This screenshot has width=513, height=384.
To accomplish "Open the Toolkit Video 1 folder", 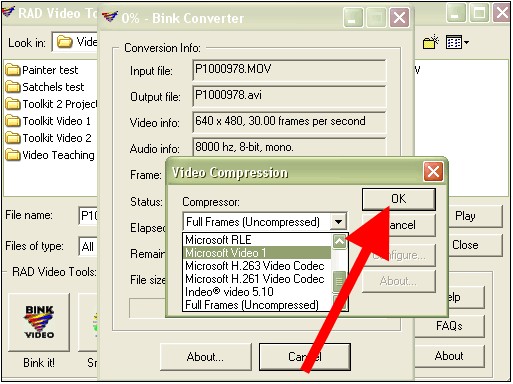I will coord(48,121).
